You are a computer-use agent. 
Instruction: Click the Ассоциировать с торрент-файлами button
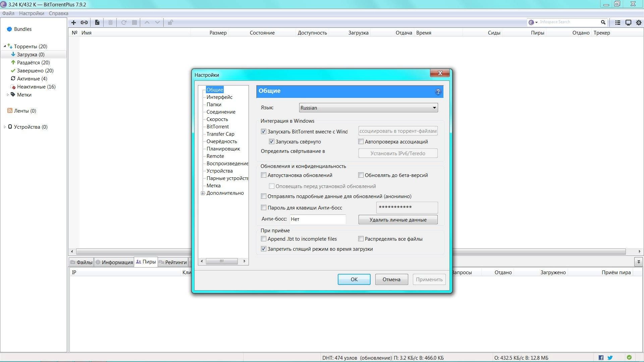pyautogui.click(x=398, y=131)
